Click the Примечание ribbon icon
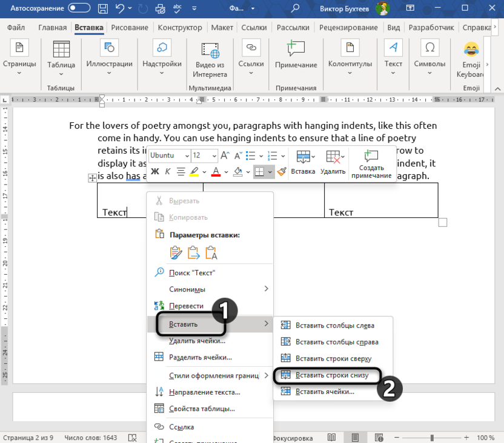Viewport: 504px width, 443px height. point(296,50)
